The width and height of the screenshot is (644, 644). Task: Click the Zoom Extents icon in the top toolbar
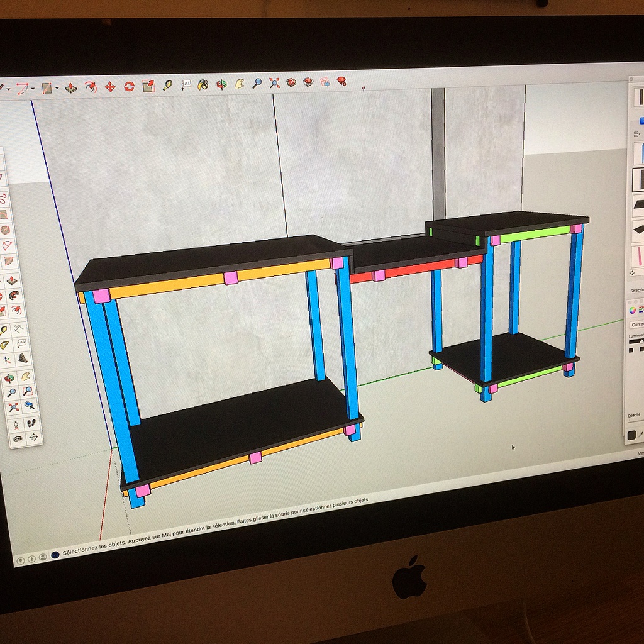pos(274,82)
